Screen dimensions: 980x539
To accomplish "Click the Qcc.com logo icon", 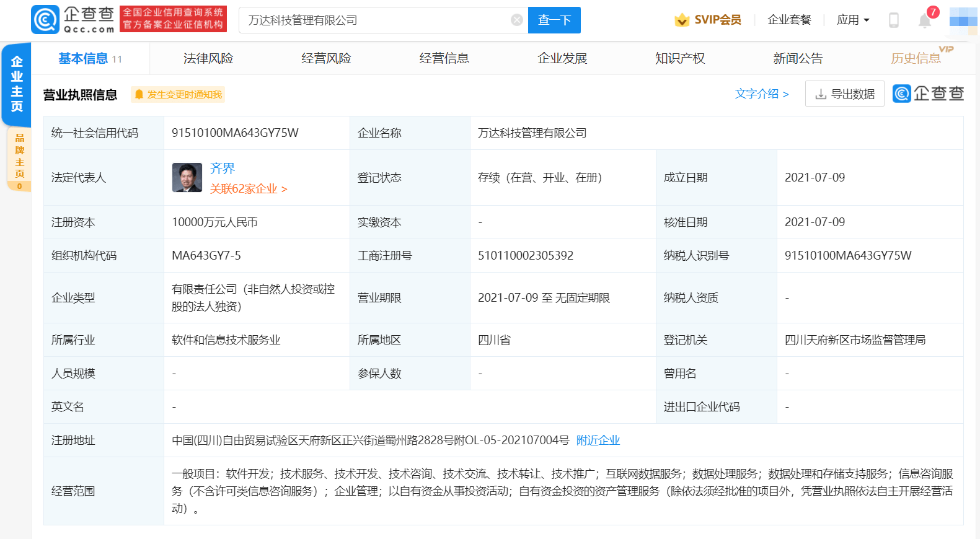I will [45, 20].
